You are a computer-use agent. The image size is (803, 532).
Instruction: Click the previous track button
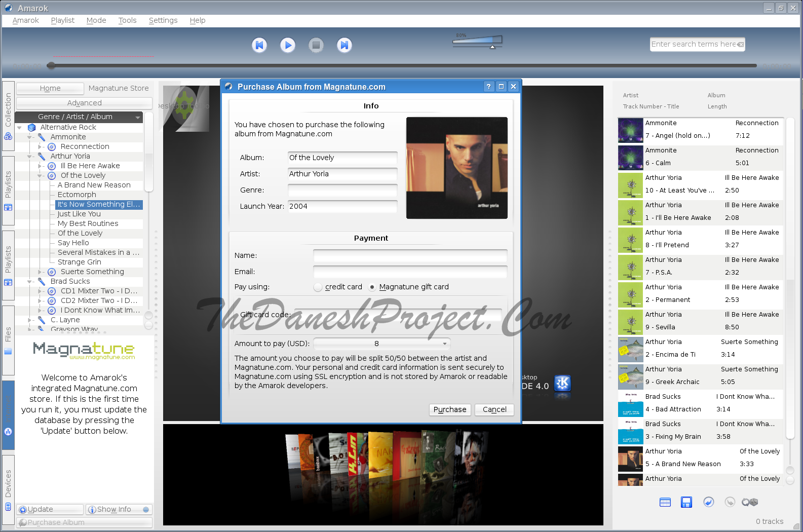259,45
